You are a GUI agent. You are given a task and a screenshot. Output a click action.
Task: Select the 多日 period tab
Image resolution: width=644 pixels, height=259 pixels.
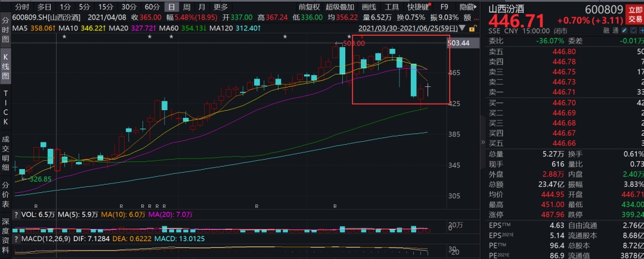[44, 7]
